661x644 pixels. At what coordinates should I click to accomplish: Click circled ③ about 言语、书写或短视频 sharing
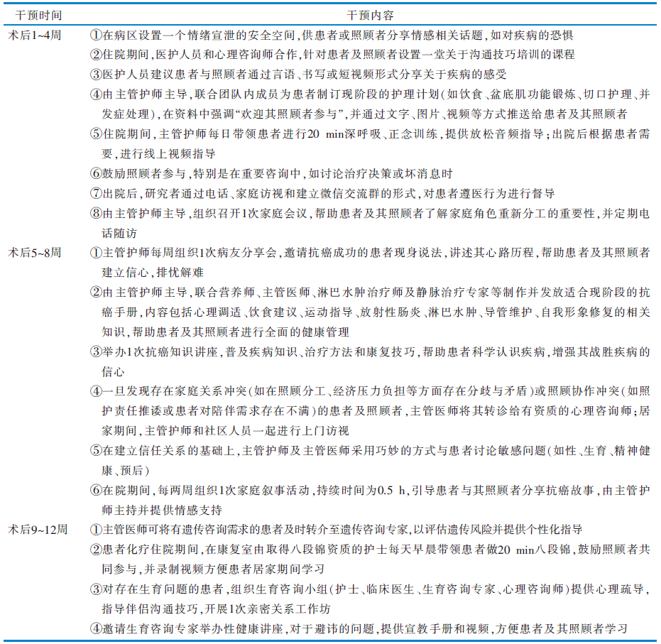tap(96, 75)
